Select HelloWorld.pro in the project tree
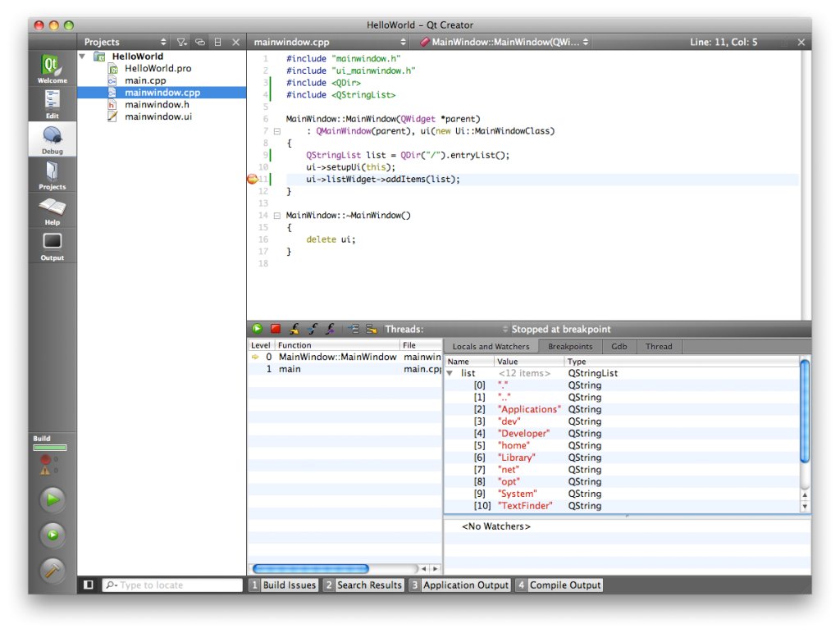This screenshot has height=633, width=840. pyautogui.click(x=158, y=68)
